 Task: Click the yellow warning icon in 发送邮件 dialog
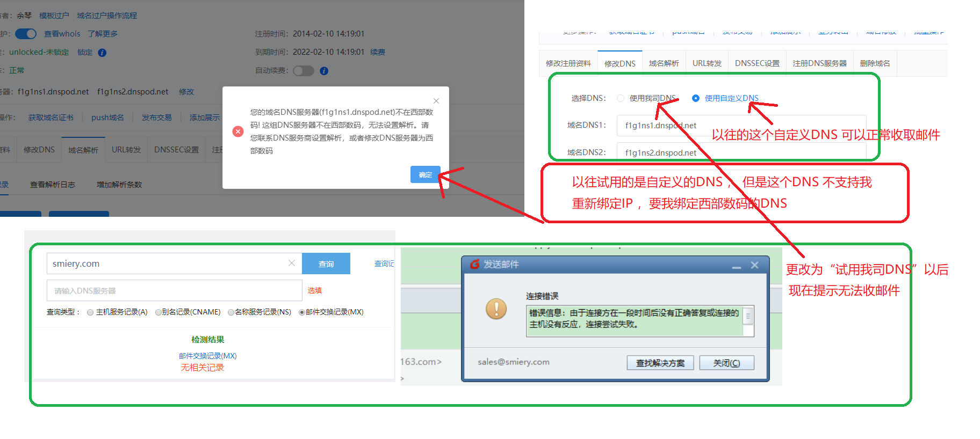click(496, 309)
